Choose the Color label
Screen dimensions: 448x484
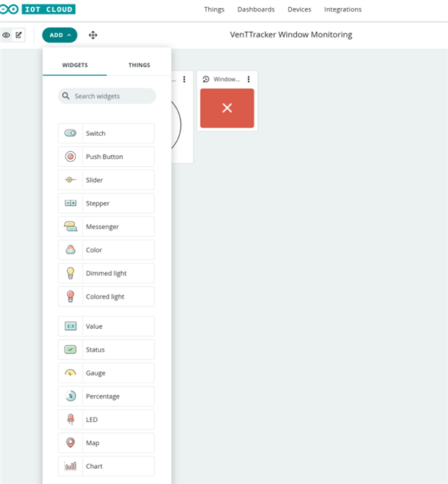tap(94, 250)
